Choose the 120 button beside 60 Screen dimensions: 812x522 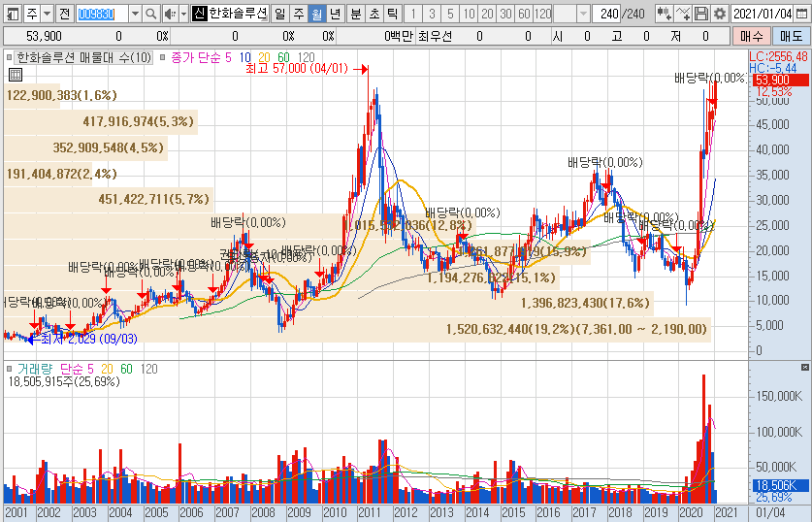(x=542, y=14)
